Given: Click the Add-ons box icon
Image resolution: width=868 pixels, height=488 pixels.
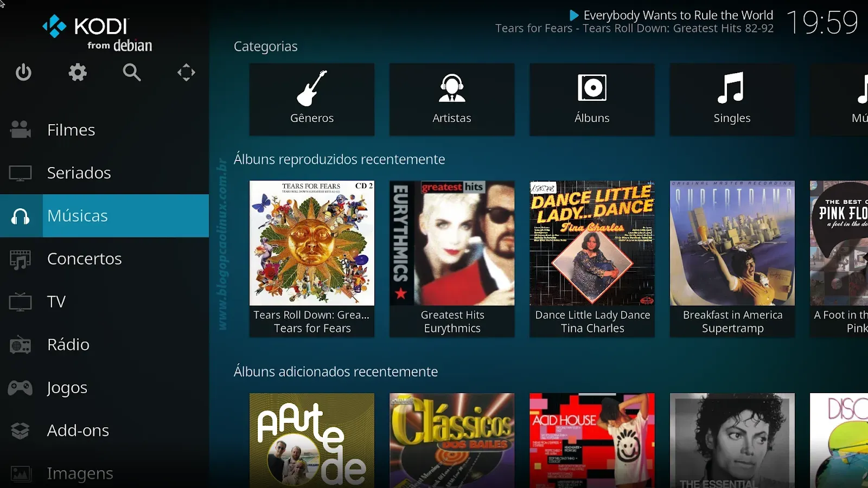Looking at the screenshot, I should click(x=20, y=431).
